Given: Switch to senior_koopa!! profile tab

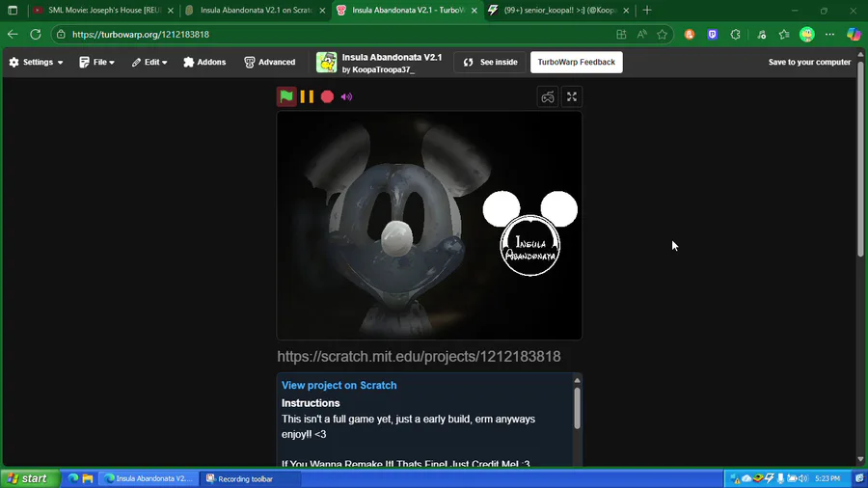Looking at the screenshot, I should click(559, 10).
